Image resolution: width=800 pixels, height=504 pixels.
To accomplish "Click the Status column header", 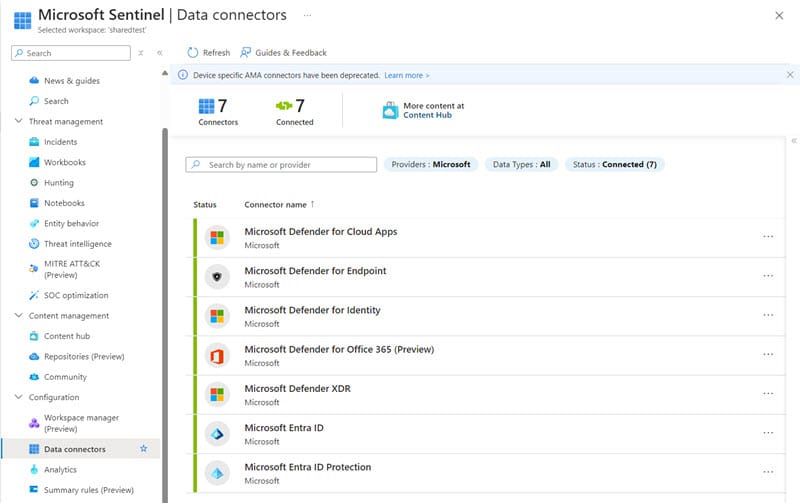I will [205, 205].
